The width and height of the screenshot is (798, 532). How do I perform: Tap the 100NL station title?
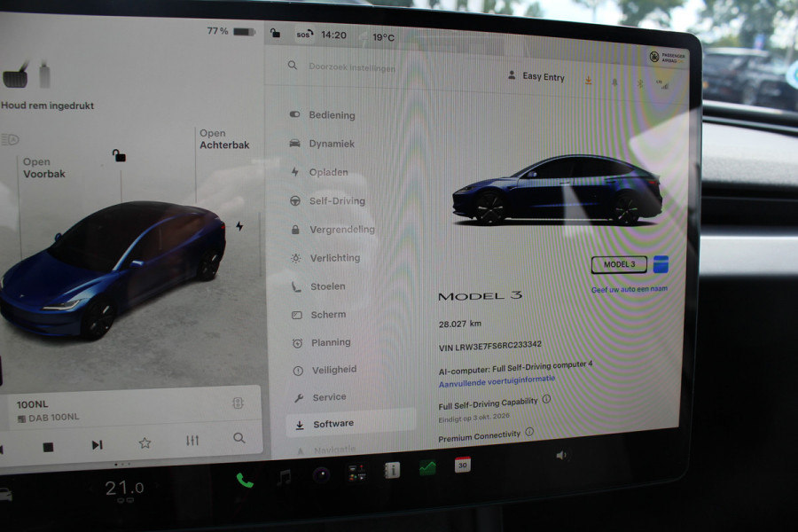[x=32, y=404]
